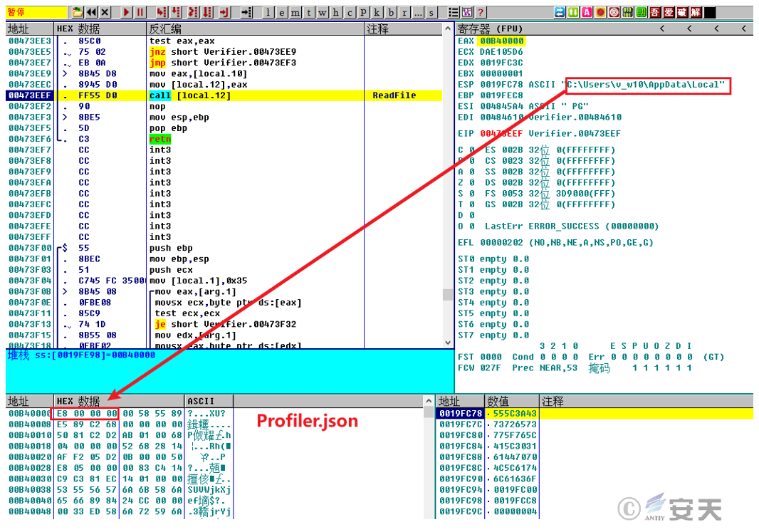Show Executable modules with the e button
The image size is (759, 532).
click(x=281, y=12)
